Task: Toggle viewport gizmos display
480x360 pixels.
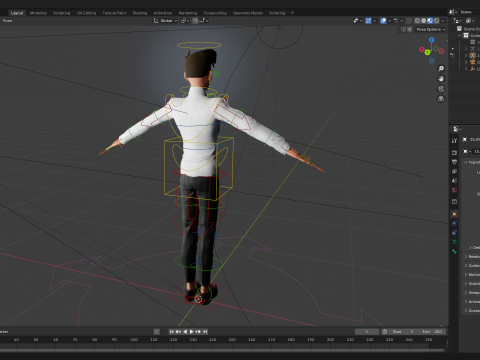Action: coord(368,21)
